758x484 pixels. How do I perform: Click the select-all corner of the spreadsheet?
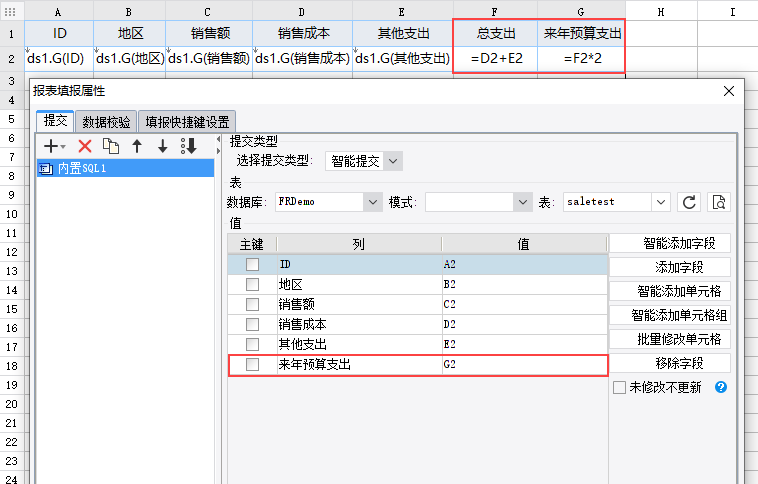tap(11, 12)
